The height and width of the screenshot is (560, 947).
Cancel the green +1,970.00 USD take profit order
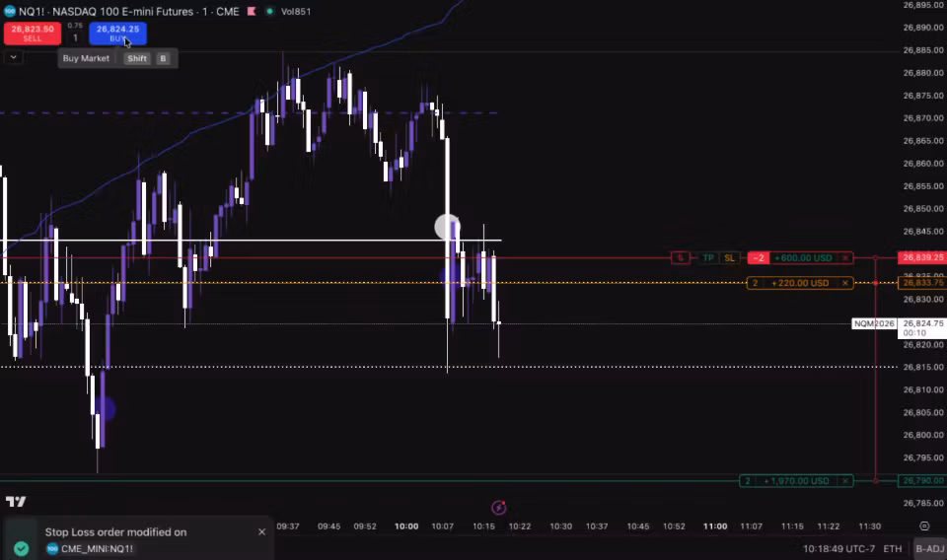tap(845, 481)
